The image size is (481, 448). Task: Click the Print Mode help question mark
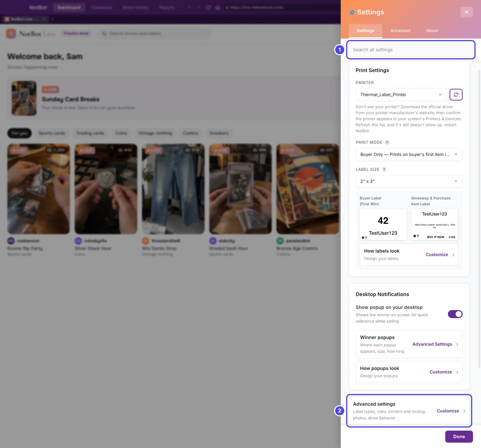click(387, 142)
